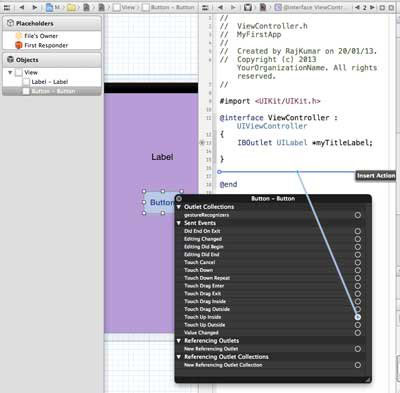Click the Value Changed connection circle
Image resolution: width=400 pixels, height=393 pixels.
click(358, 333)
